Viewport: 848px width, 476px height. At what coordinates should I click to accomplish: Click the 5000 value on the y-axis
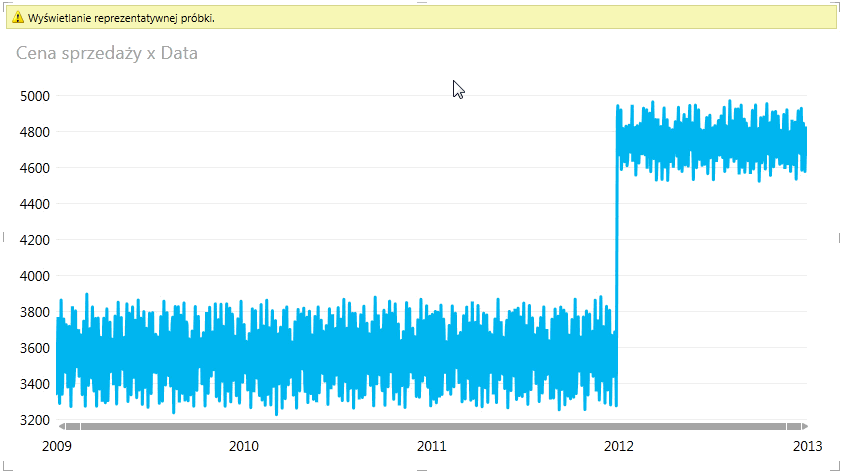click(36, 96)
